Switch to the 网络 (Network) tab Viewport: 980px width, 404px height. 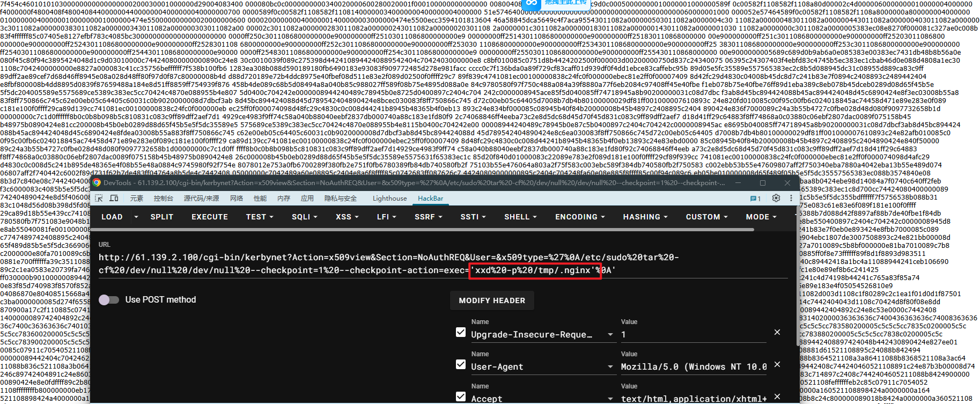point(237,198)
